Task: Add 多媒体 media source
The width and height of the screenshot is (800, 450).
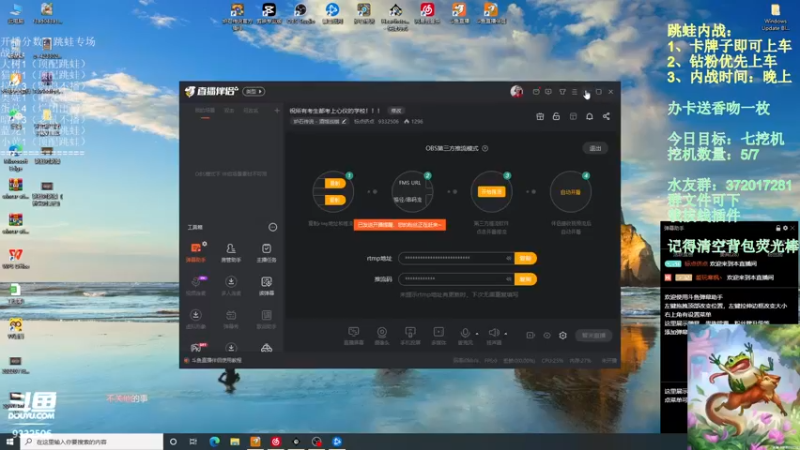Action: 438,336
